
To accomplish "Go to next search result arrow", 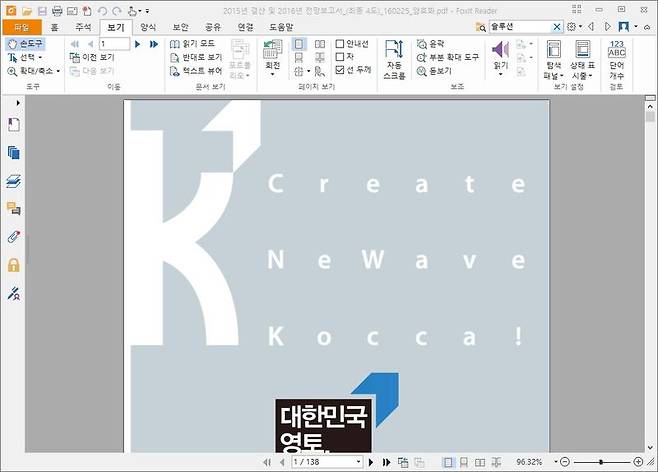I will 608,27.
